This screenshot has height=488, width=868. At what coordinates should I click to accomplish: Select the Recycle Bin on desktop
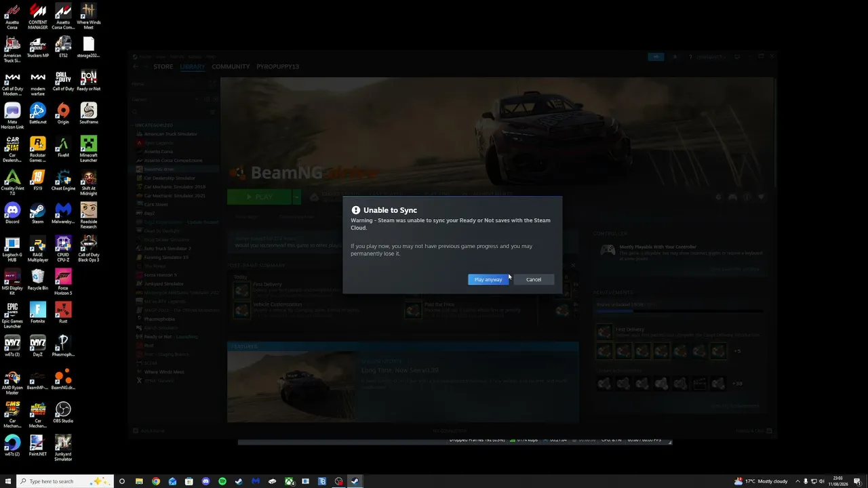point(38,280)
